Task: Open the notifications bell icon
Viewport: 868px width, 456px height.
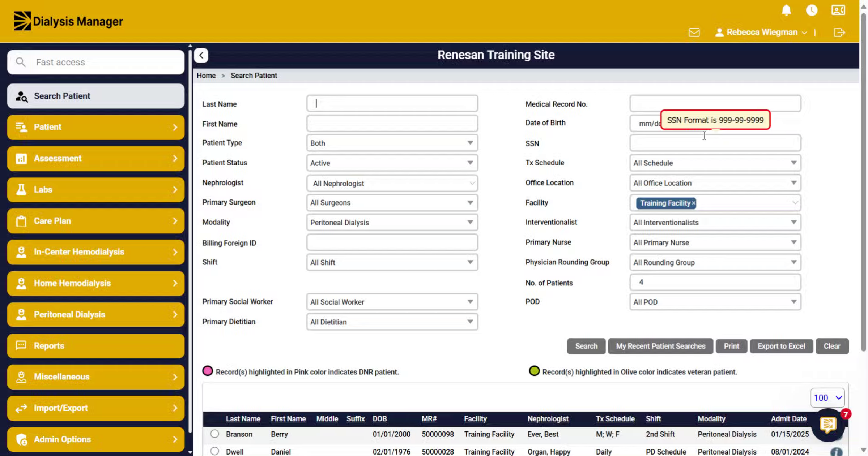Action: (786, 10)
